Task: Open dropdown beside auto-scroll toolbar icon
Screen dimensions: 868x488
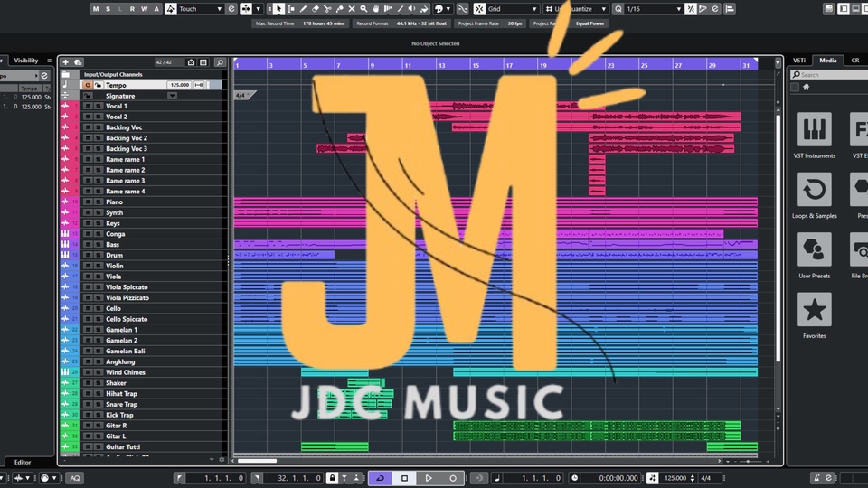Action: tap(258, 9)
